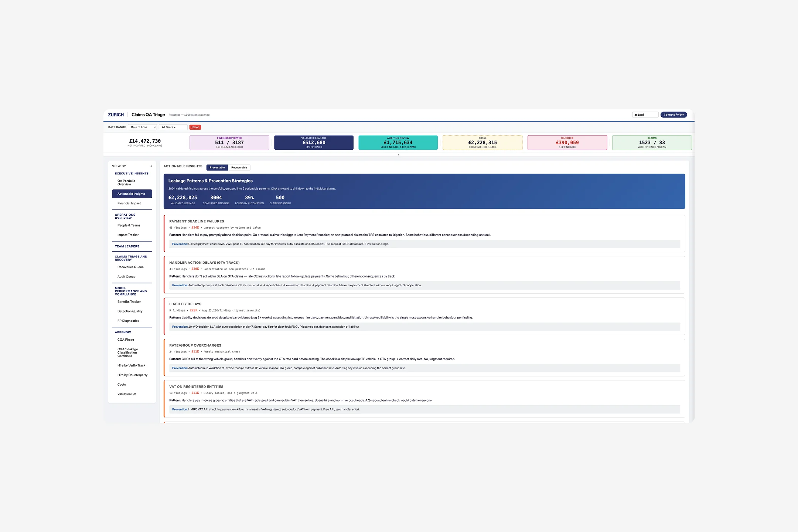Screen dimensions: 798x532
Task: Click the Team Leaders section heading
Action: (x=127, y=246)
